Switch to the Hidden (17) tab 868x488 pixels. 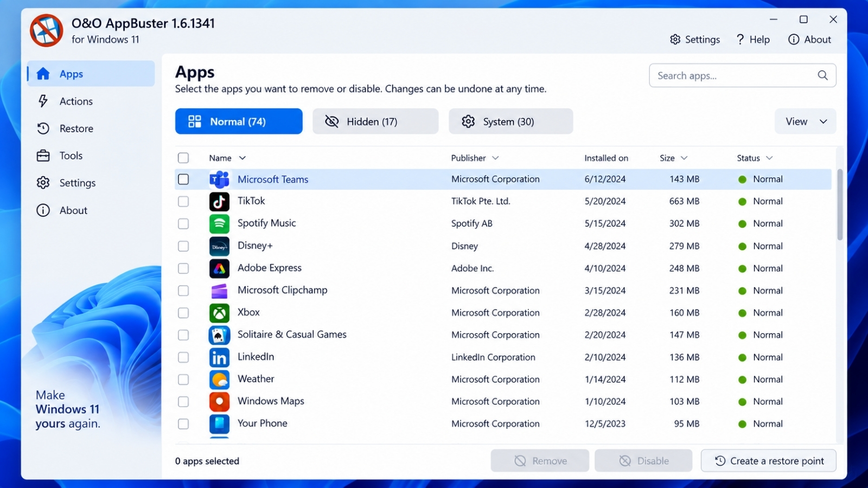375,121
